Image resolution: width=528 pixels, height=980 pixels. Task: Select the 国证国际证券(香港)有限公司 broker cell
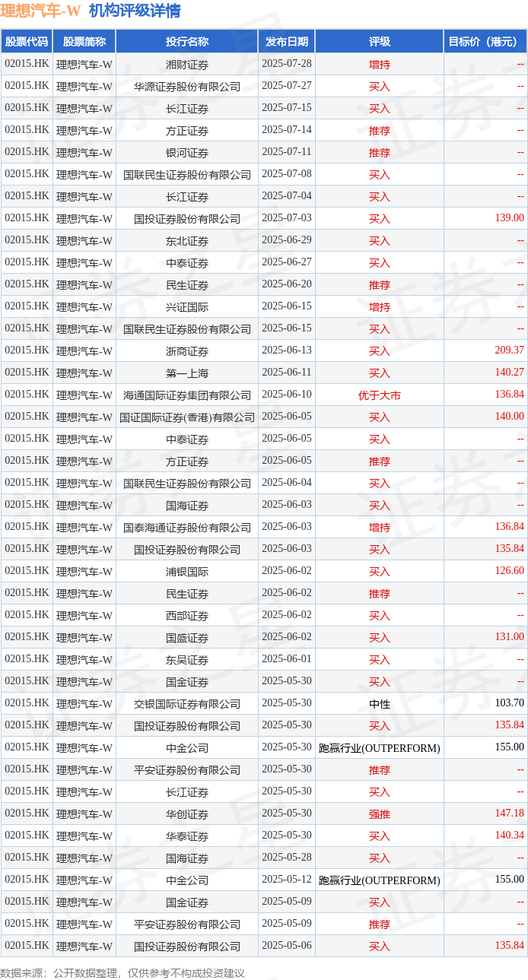point(187,417)
